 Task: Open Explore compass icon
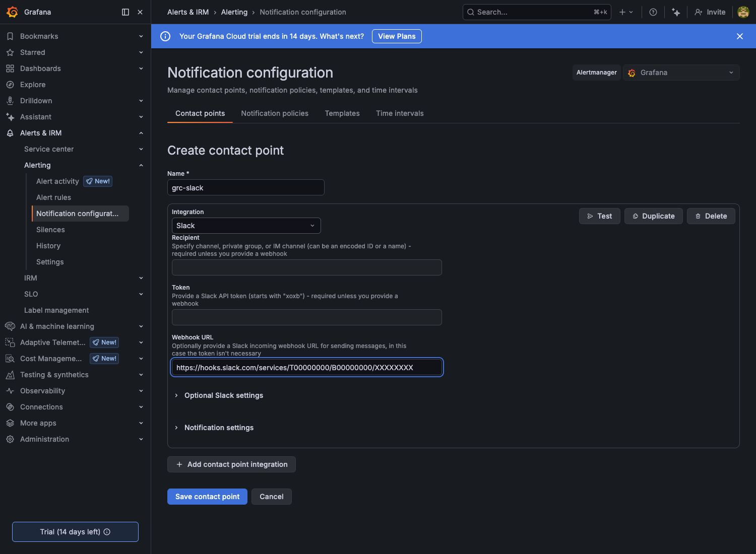(10, 85)
